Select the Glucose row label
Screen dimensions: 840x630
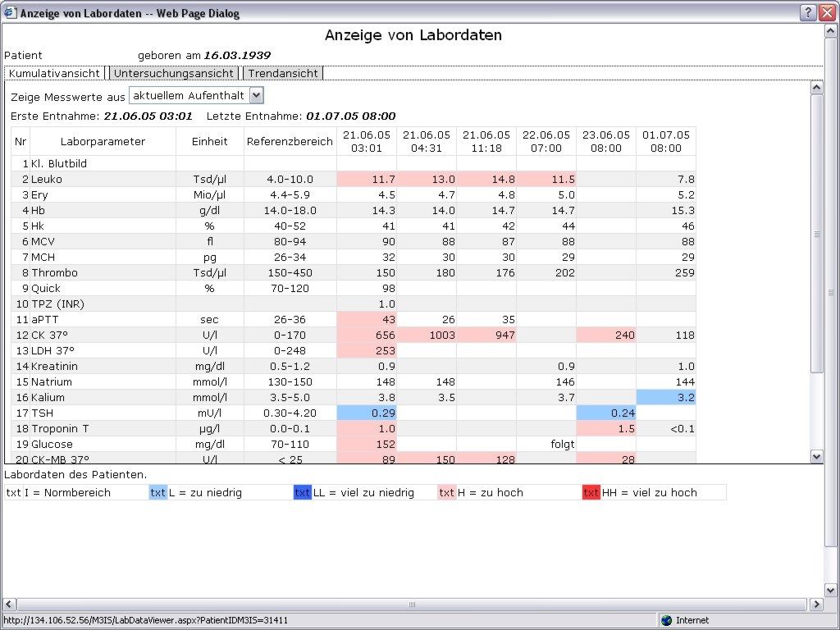[52, 444]
